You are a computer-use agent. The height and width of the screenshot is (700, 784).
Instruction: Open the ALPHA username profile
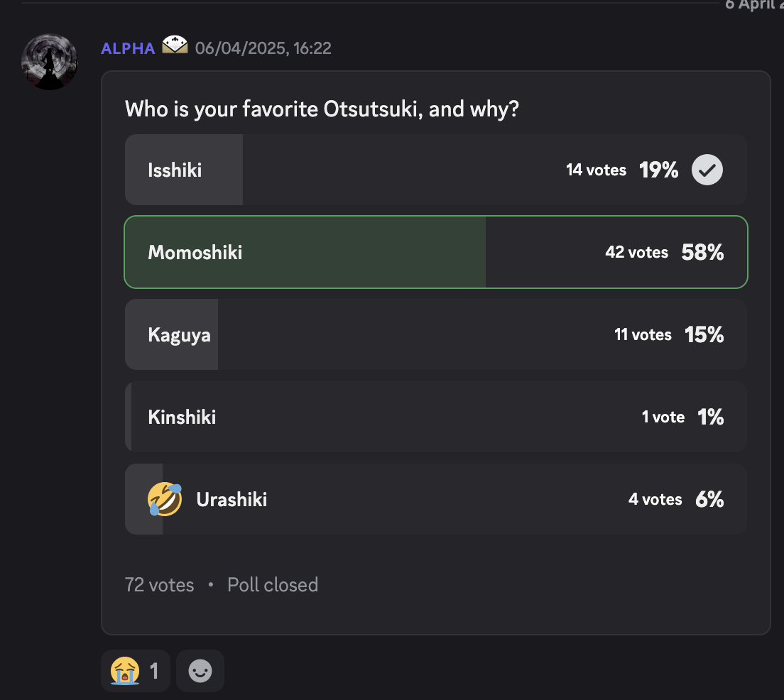point(128,48)
